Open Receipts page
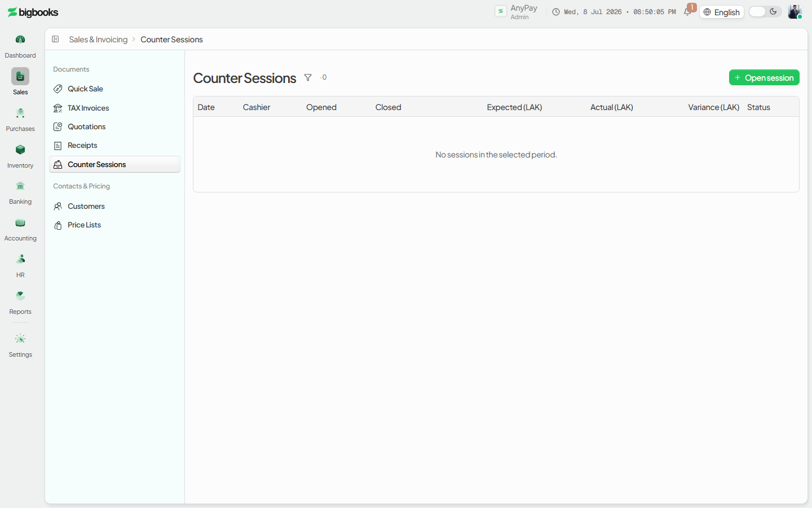Image resolution: width=812 pixels, height=508 pixels. pyautogui.click(x=115, y=146)
